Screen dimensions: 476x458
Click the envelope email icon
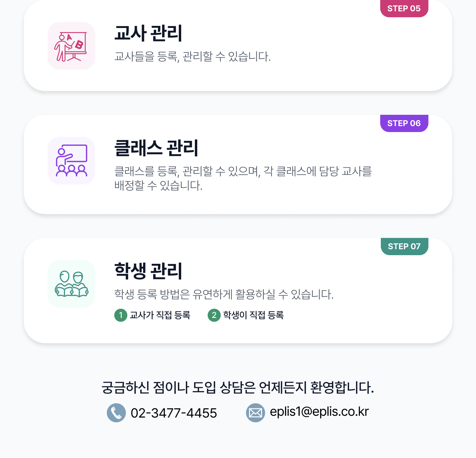[x=256, y=413]
